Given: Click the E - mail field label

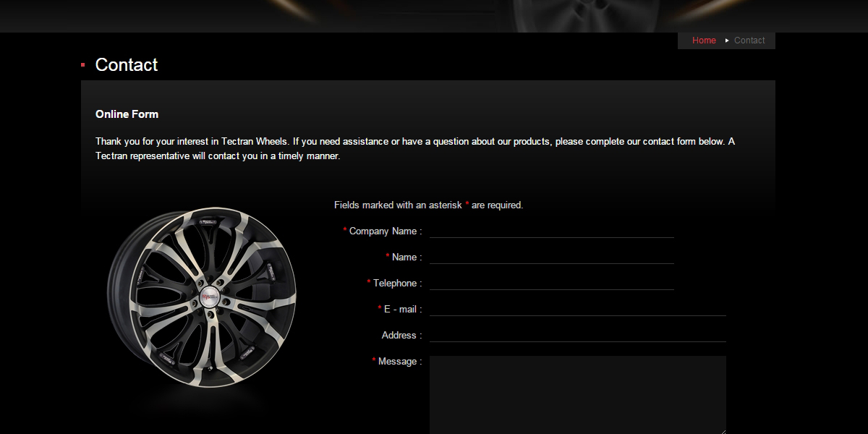Looking at the screenshot, I should click(400, 309).
